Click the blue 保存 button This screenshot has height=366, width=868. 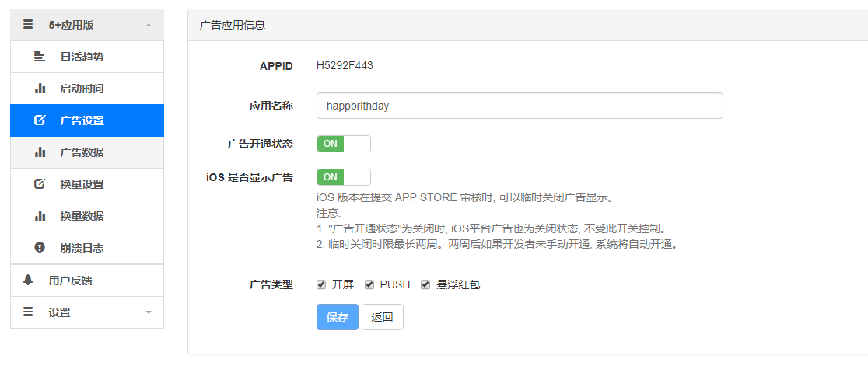pyautogui.click(x=338, y=317)
